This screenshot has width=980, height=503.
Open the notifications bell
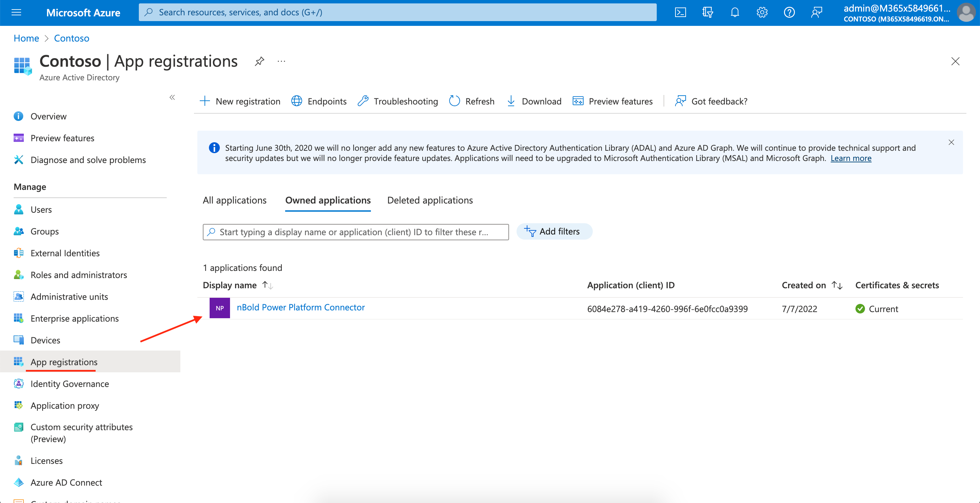click(x=735, y=13)
